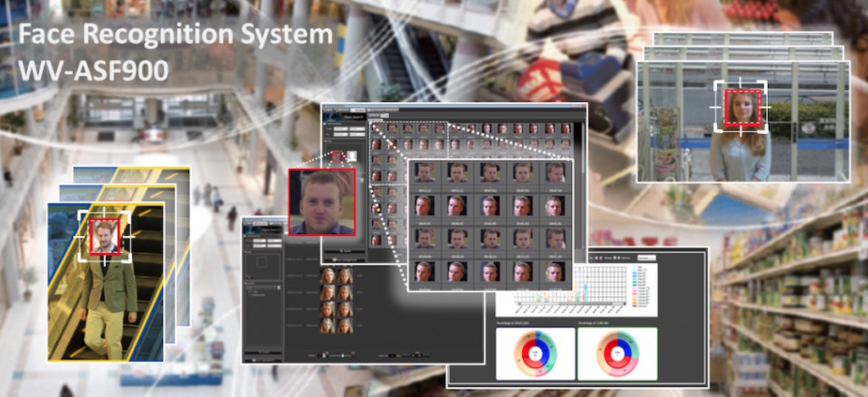Screen dimensions: 868x397
Task: Open the dropdown in the statistics window header
Action: pos(647,256)
